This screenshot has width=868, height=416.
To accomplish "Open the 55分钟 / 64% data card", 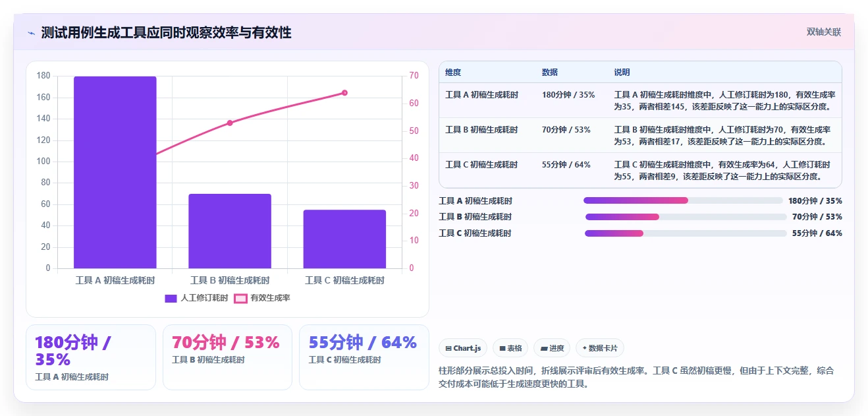I will coord(364,357).
